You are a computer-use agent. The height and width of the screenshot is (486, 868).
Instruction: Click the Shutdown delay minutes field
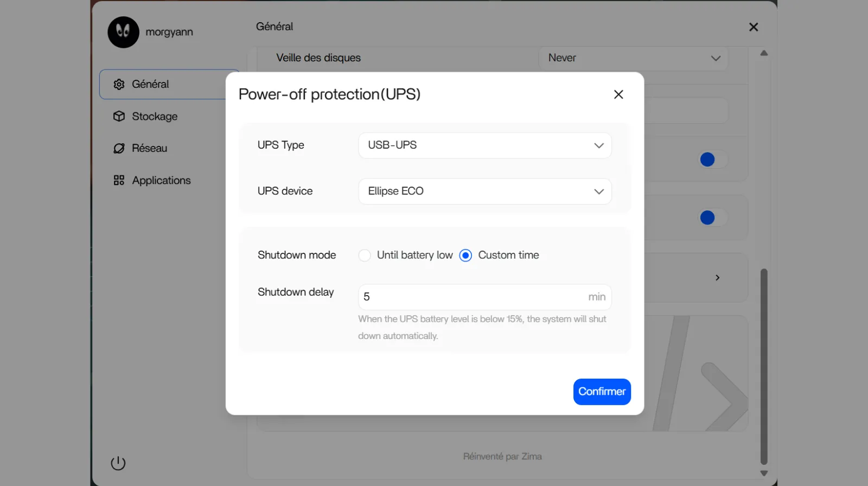[472, 297]
